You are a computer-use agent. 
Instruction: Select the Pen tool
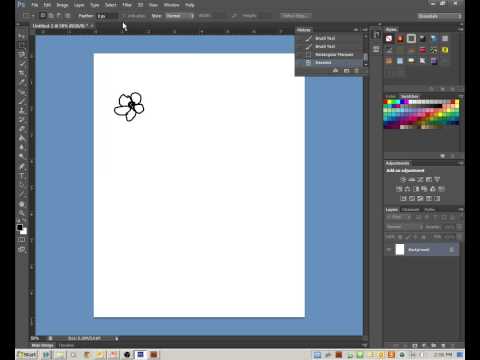(22, 166)
